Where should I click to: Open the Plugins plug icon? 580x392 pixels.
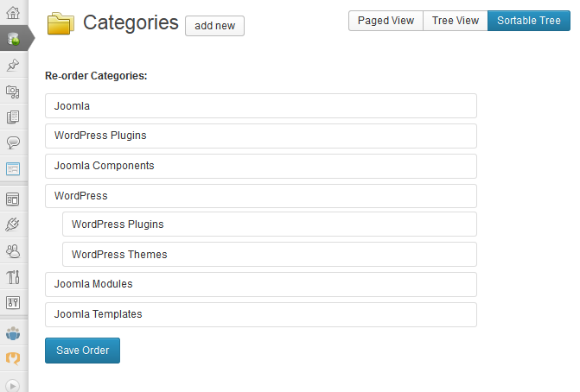[13, 224]
